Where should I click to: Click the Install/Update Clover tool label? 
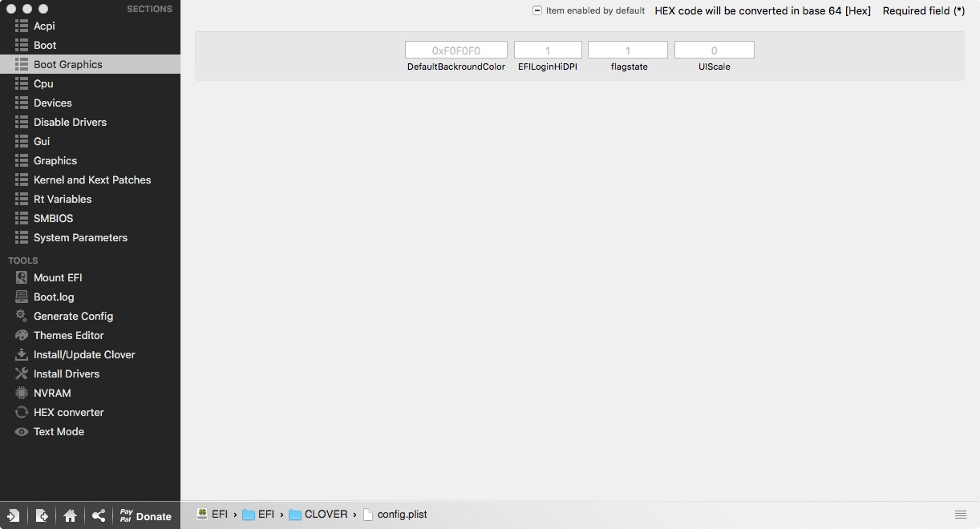tap(84, 354)
